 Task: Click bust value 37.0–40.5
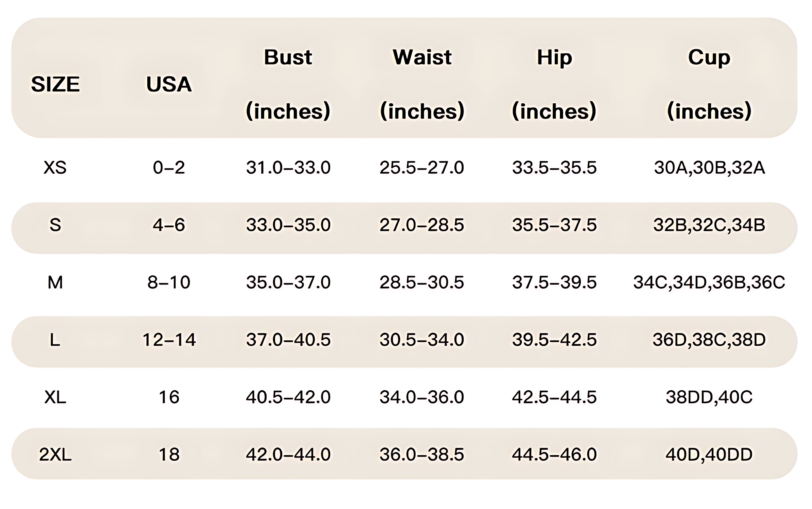click(288, 339)
